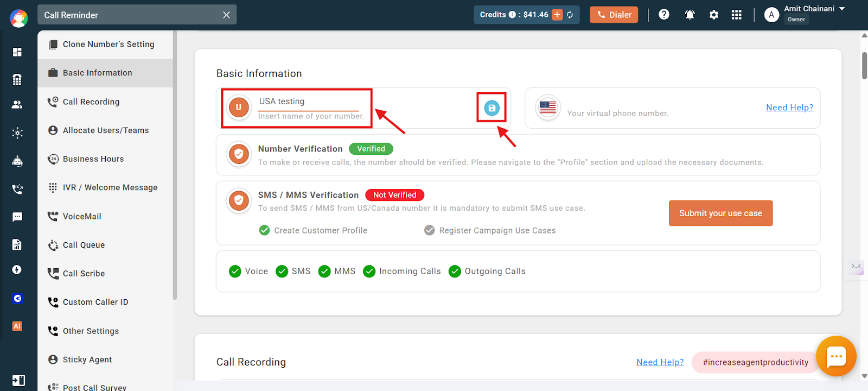Expand the Amit Chainani account dropdown

842,9
